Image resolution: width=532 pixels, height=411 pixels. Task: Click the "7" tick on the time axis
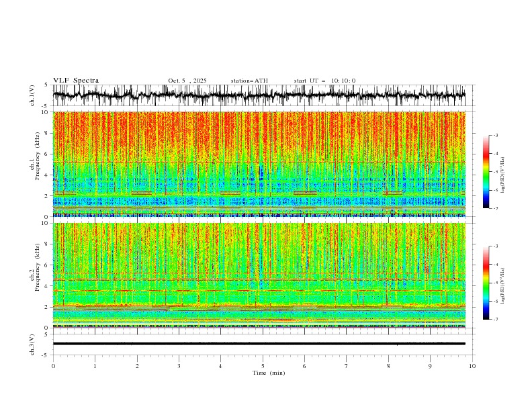347,366
